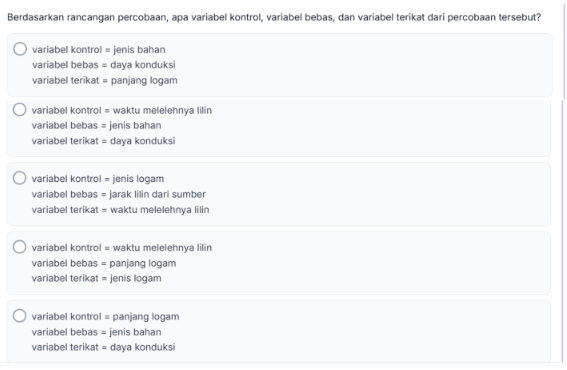
Task: Select radio option containing 'variabel terikat = jenis logam'
Action: click(x=20, y=247)
